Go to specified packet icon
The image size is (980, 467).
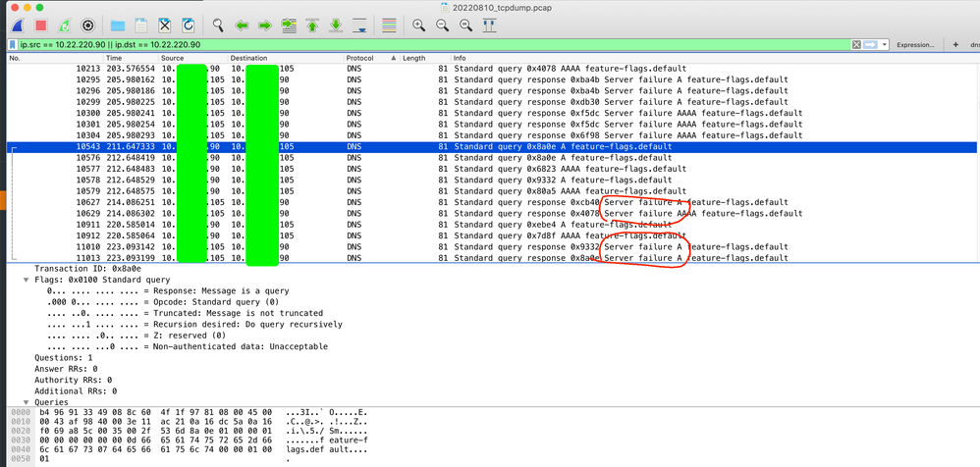coord(288,26)
